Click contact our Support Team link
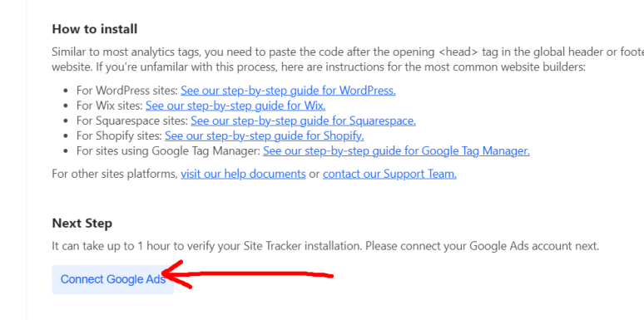644x320 pixels. [x=389, y=174]
